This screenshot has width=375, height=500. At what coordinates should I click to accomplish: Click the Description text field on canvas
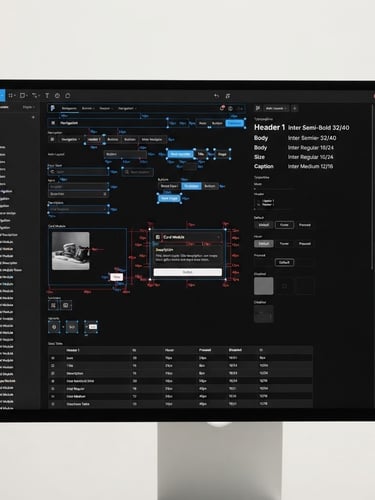(x=78, y=209)
